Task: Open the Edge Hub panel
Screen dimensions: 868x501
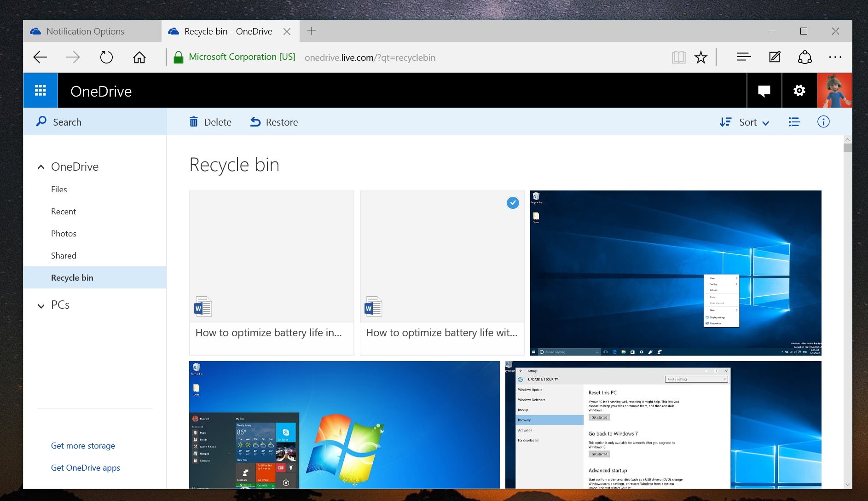Action: pyautogui.click(x=744, y=57)
